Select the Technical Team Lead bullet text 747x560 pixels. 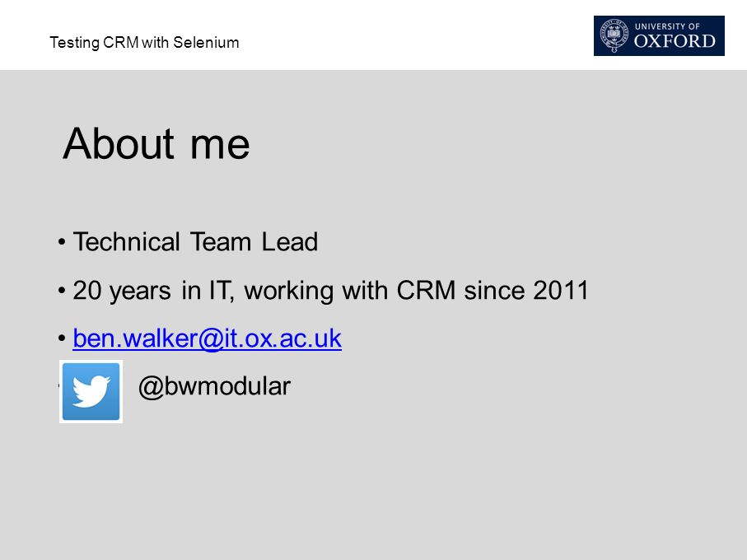pos(195,241)
